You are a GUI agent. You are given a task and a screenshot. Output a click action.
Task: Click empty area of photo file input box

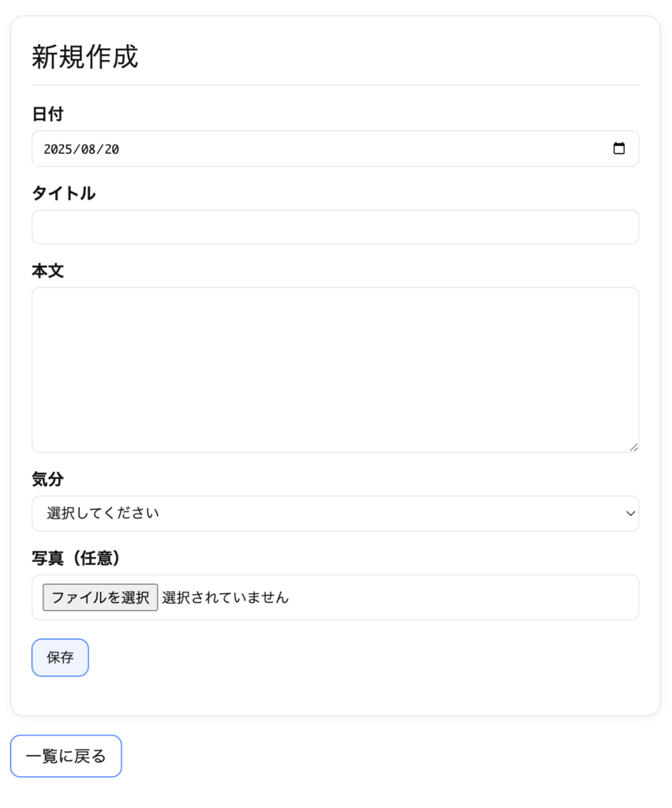[464, 597]
